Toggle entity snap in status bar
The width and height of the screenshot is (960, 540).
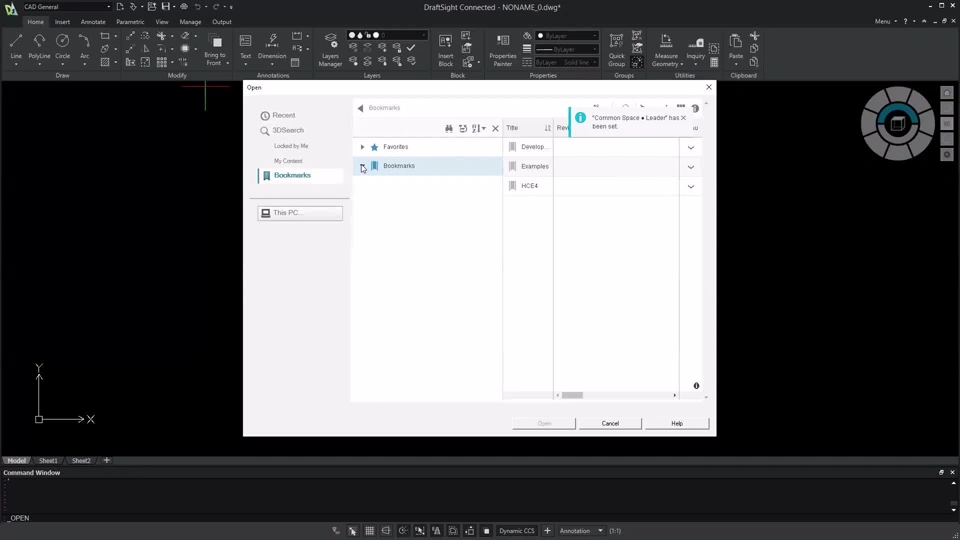tap(419, 531)
